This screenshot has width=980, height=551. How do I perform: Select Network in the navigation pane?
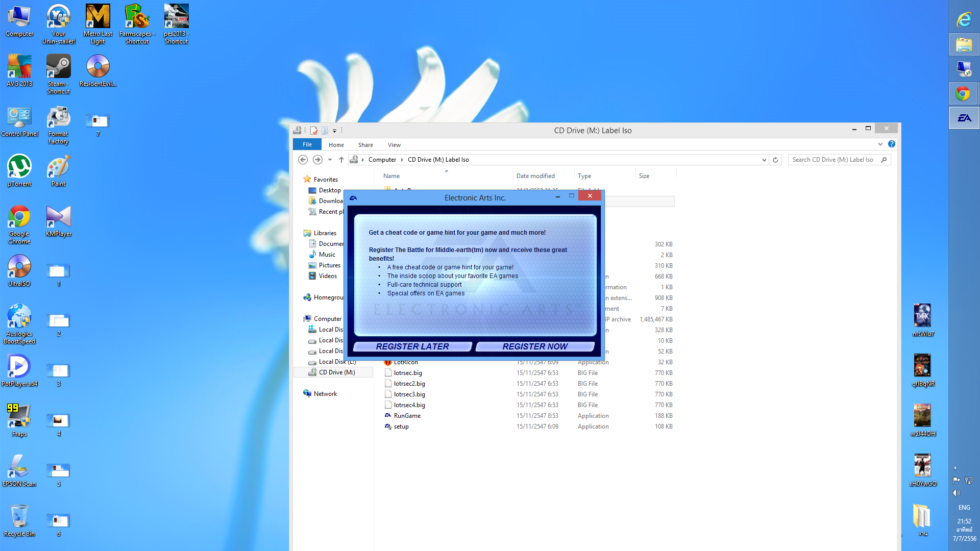click(325, 394)
